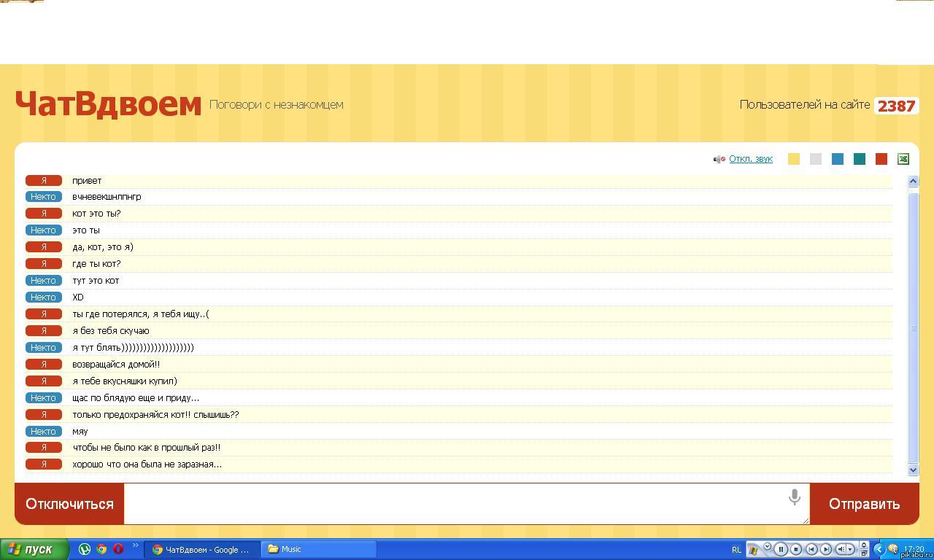Select the blue color theme swatch

tap(838, 159)
